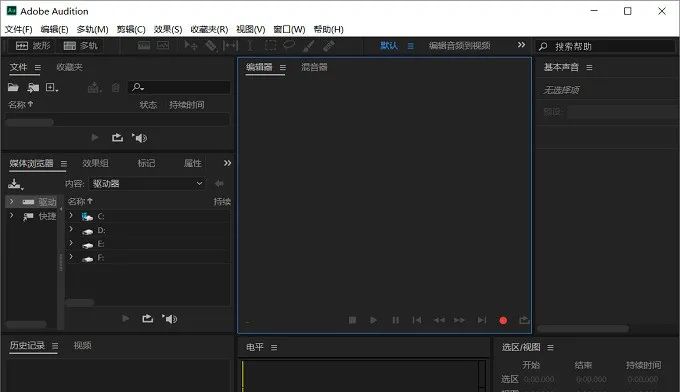Expand the 驱动 tree node
Screen dimensions: 680x392
[x=12, y=201]
